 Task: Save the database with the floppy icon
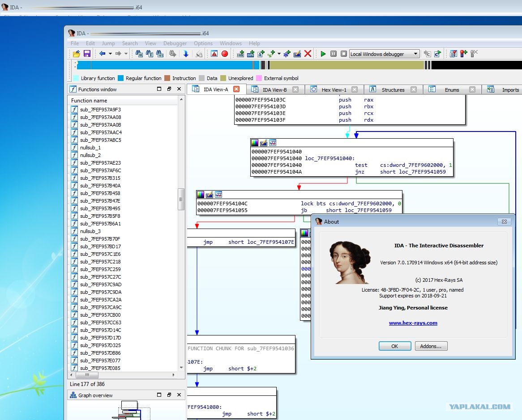(87, 54)
